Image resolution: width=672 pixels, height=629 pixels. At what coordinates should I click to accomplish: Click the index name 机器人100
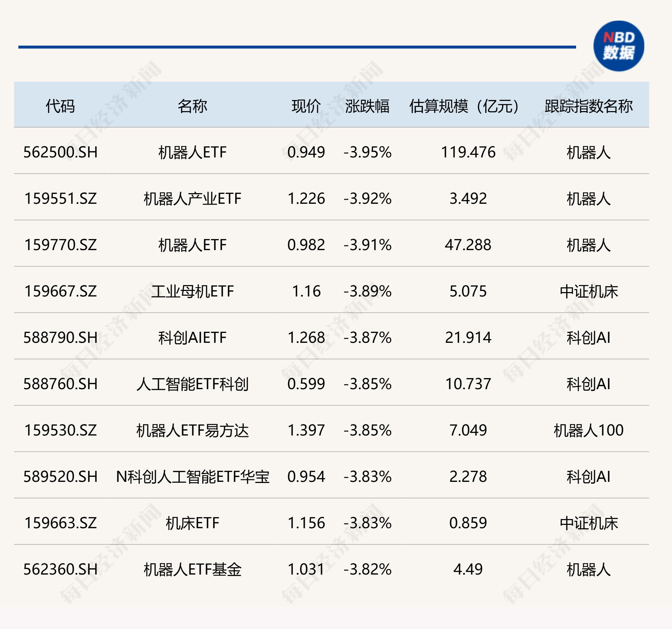point(589,430)
